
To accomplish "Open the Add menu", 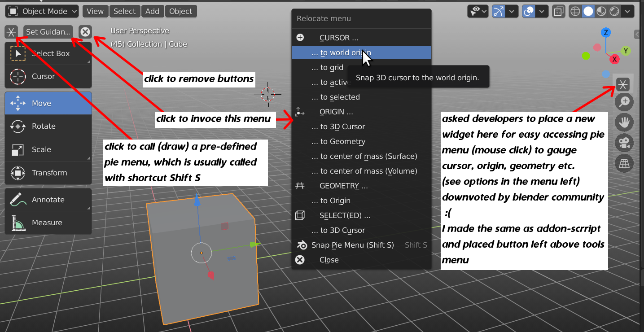I will pos(153,11).
